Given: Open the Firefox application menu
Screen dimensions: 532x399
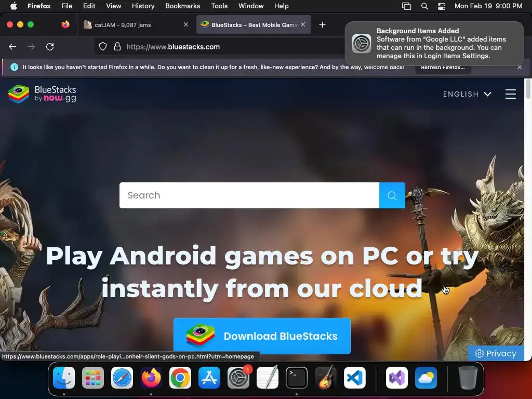Looking at the screenshot, I should click(x=39, y=6).
